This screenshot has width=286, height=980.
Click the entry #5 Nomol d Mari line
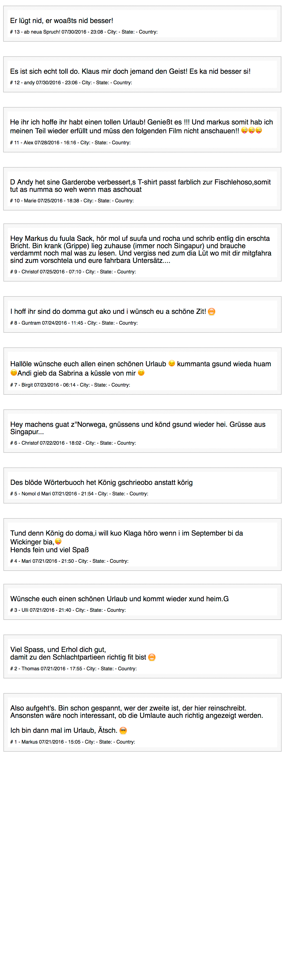79,494
